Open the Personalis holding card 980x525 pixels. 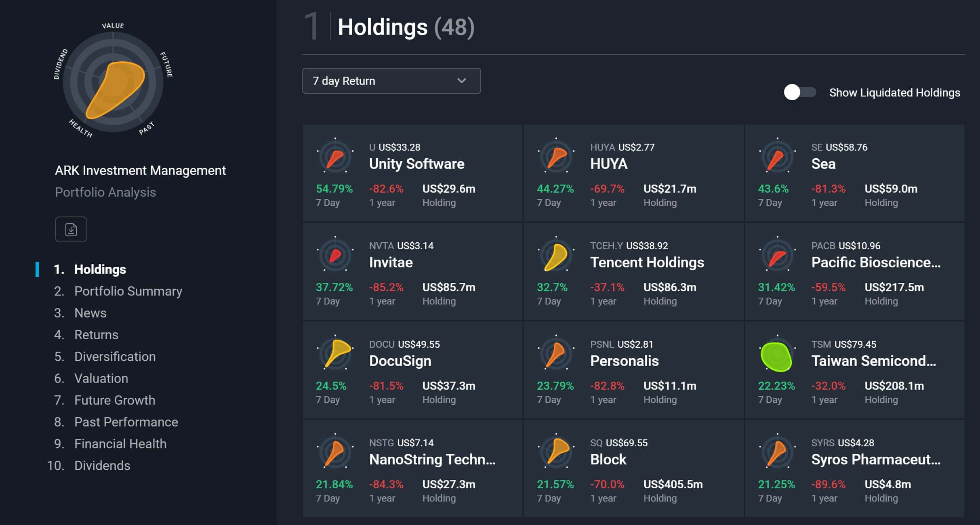[x=634, y=370]
